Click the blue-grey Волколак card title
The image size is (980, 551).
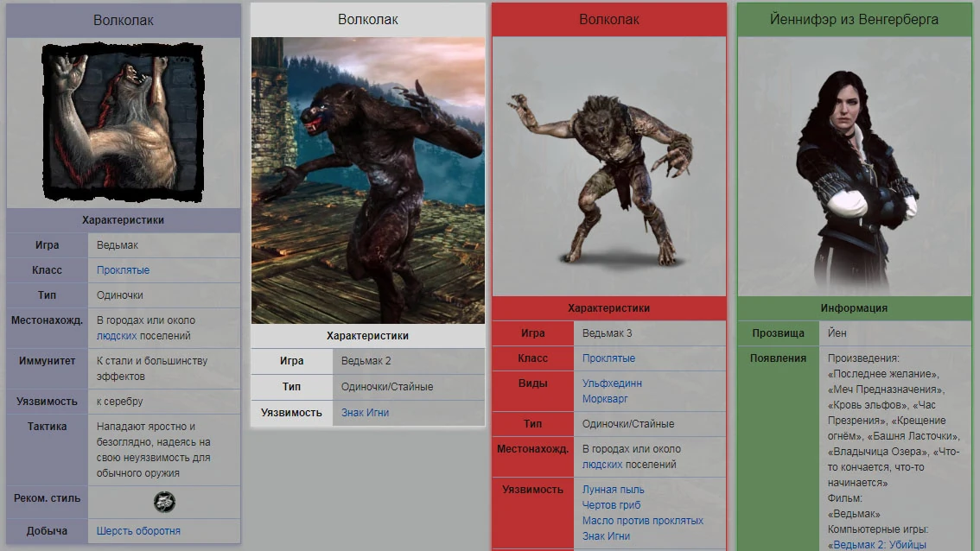123,20
